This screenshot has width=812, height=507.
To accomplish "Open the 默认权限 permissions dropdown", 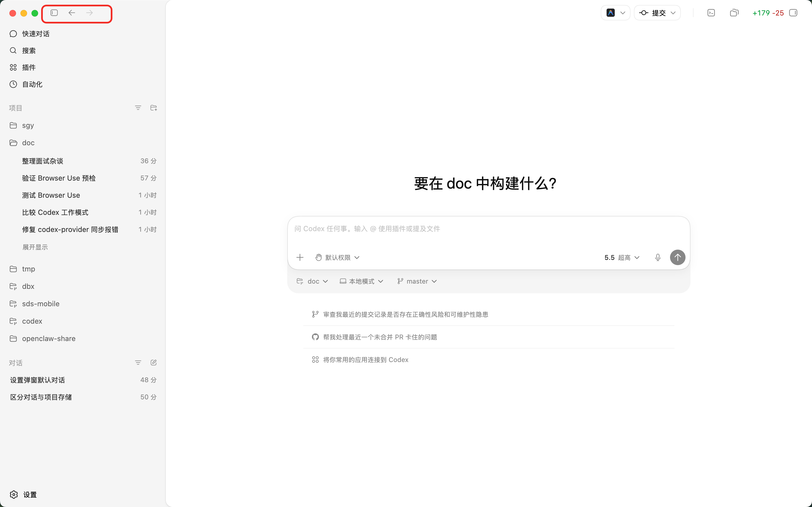I will pos(337,257).
